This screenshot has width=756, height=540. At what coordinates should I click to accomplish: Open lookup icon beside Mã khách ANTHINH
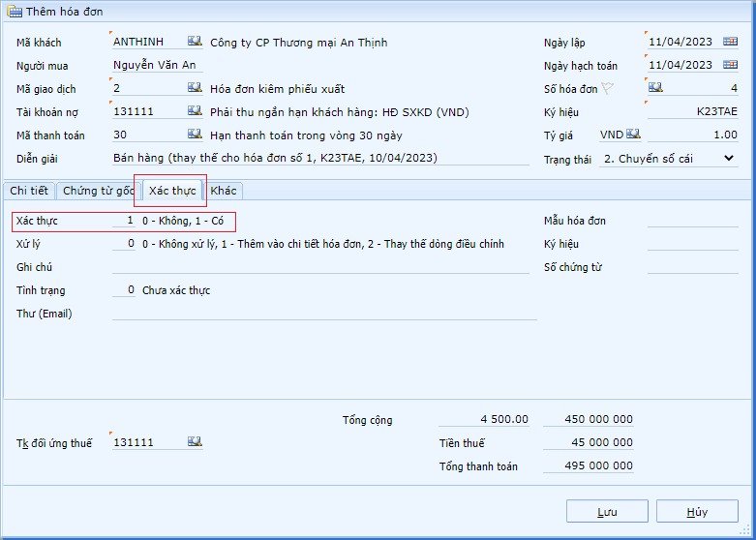(x=195, y=41)
